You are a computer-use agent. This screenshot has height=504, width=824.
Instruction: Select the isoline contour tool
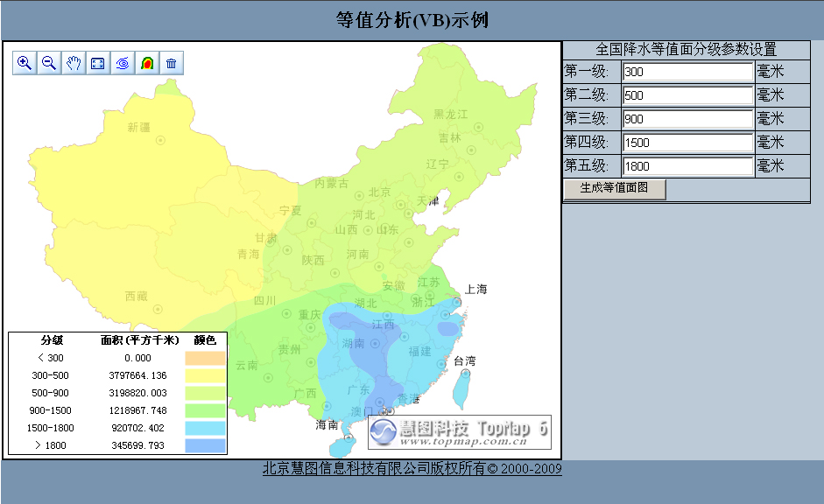[122, 62]
